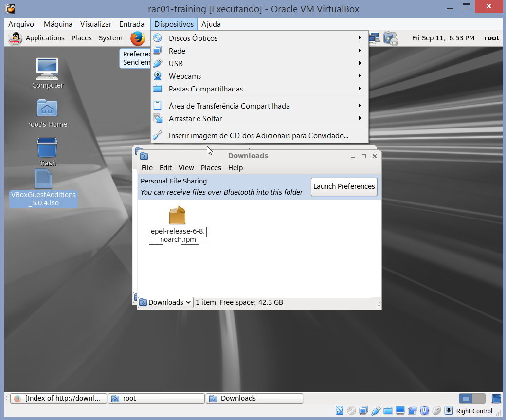Open Edit menu in Downloads window

click(165, 168)
